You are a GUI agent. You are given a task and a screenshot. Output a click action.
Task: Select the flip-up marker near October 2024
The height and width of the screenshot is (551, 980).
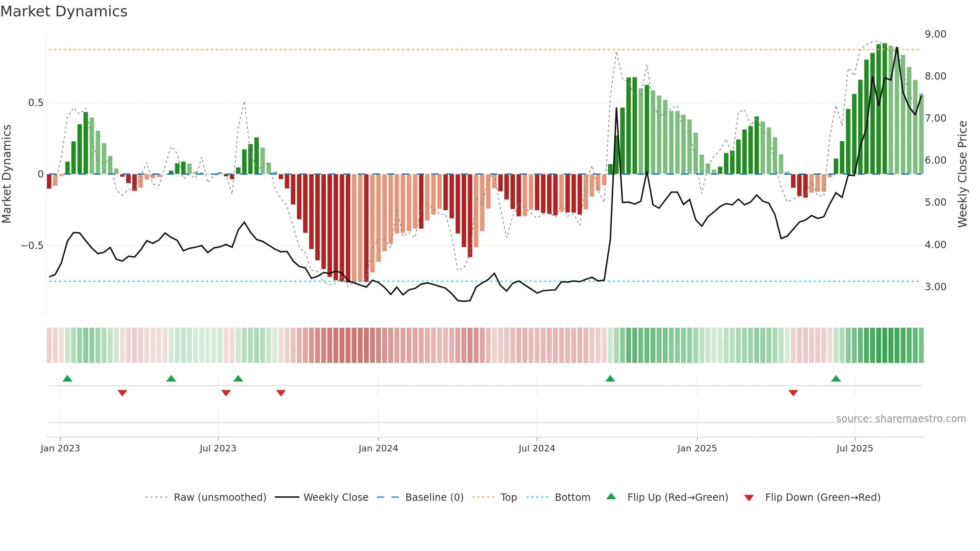coord(610,378)
